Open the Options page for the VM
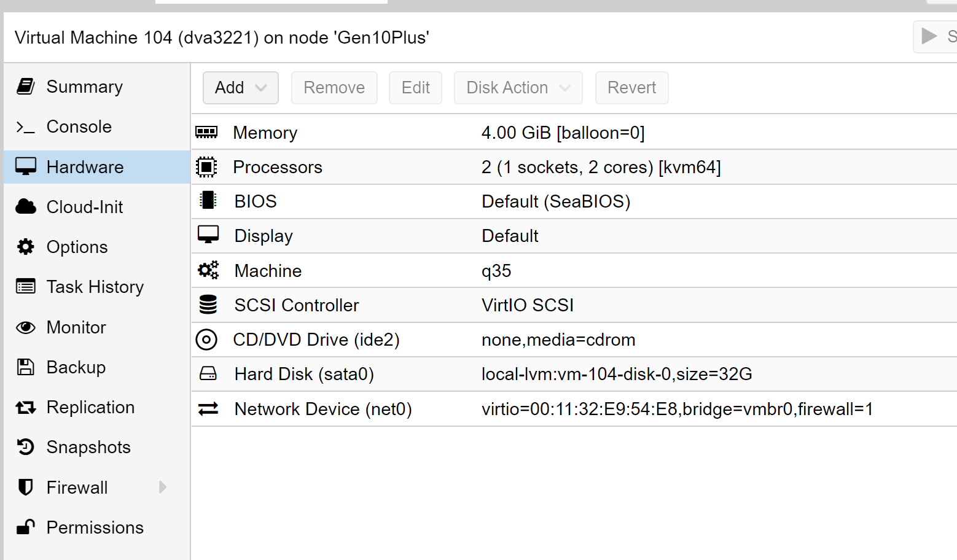This screenshot has width=957, height=560. (x=76, y=246)
